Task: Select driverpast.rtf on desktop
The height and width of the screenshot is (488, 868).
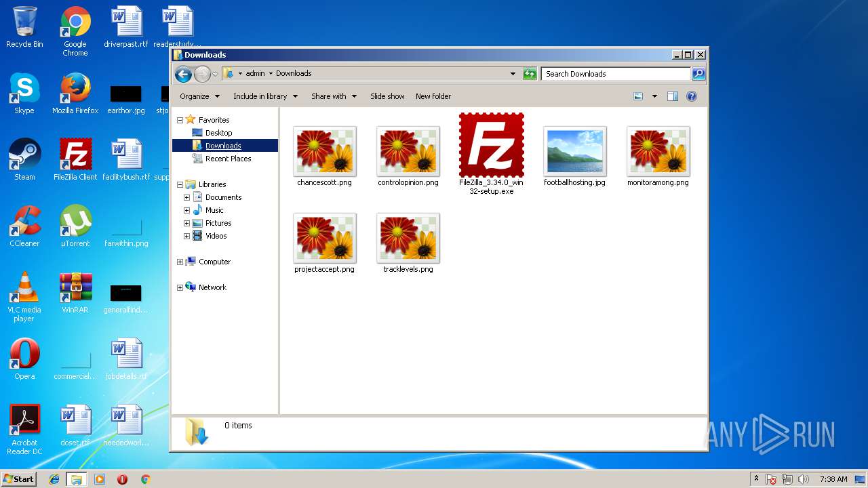Action: coord(126,27)
